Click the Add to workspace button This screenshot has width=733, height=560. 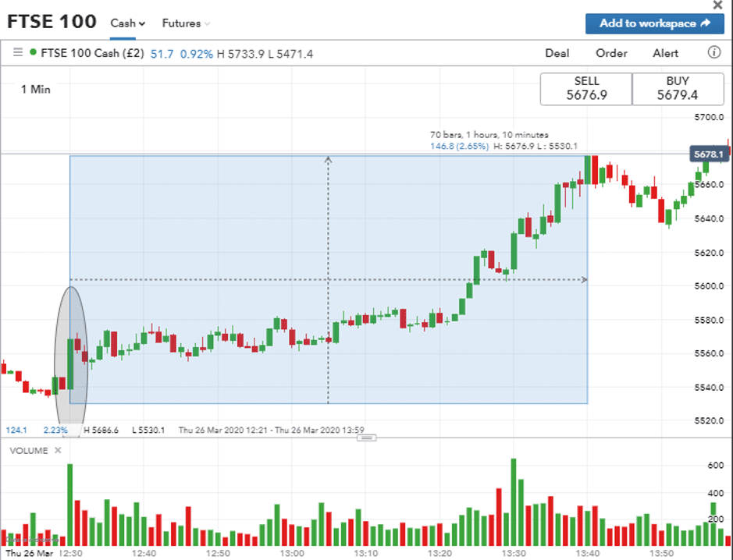click(654, 23)
